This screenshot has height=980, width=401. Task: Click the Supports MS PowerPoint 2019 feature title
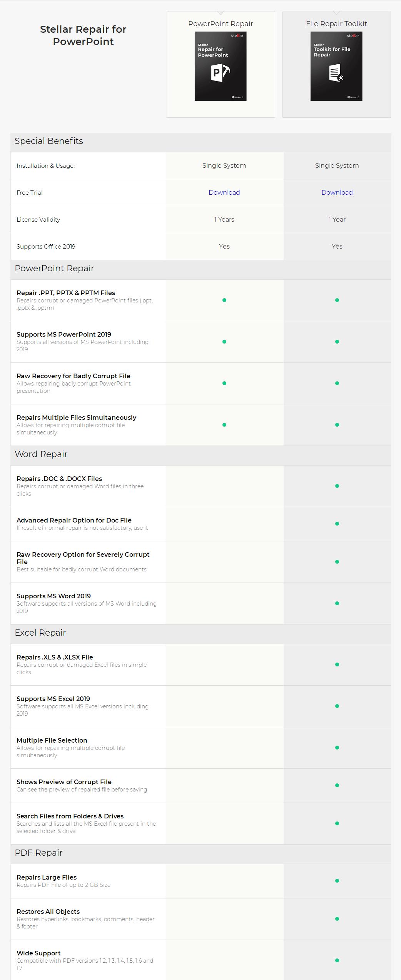tap(64, 334)
